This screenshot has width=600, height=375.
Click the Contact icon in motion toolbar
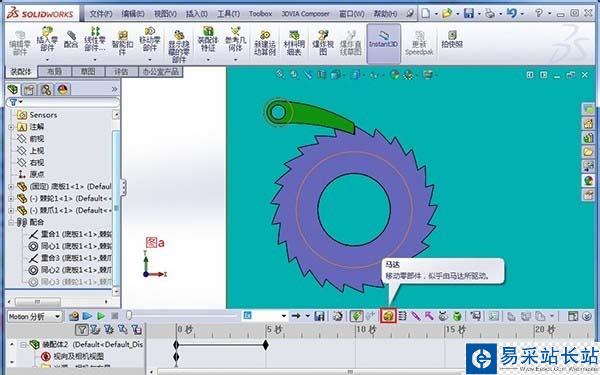click(443, 316)
